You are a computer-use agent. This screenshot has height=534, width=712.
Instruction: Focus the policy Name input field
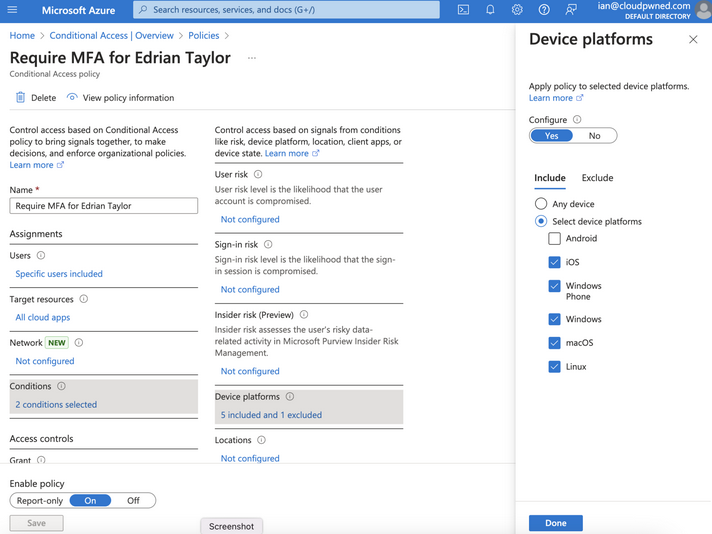click(x=104, y=206)
